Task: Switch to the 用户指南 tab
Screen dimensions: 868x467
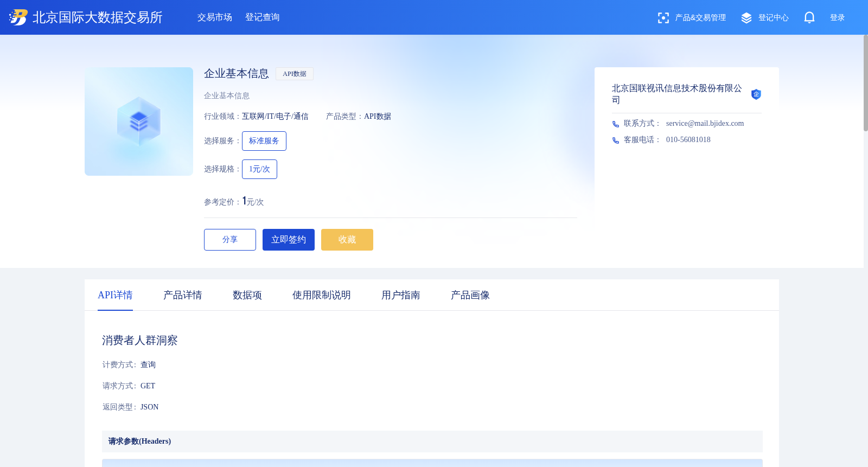Action: (x=401, y=295)
